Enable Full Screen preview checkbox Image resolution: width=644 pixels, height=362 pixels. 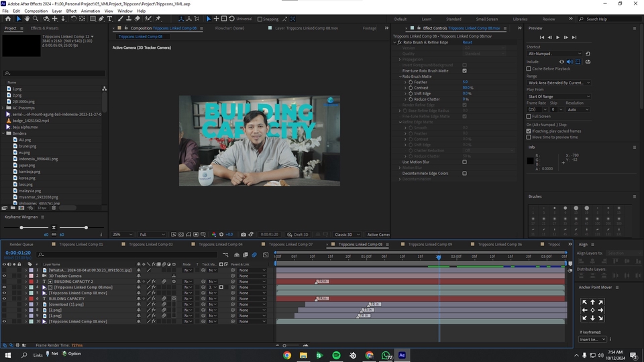529,117
